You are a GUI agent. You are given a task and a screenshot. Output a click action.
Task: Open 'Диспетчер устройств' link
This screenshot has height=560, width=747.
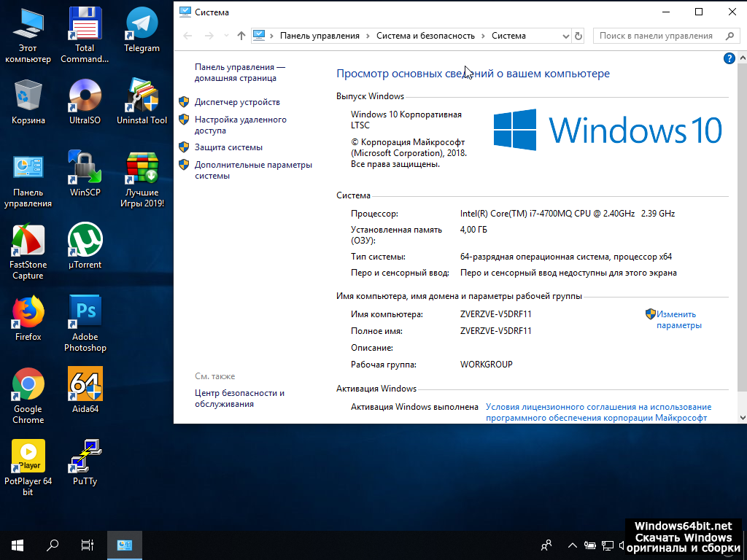[x=237, y=102]
